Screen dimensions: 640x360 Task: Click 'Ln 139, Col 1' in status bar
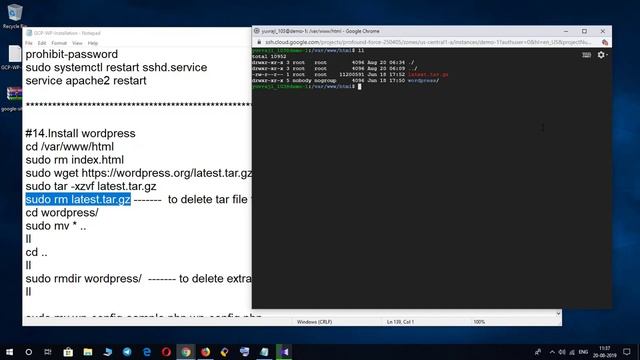(400, 322)
